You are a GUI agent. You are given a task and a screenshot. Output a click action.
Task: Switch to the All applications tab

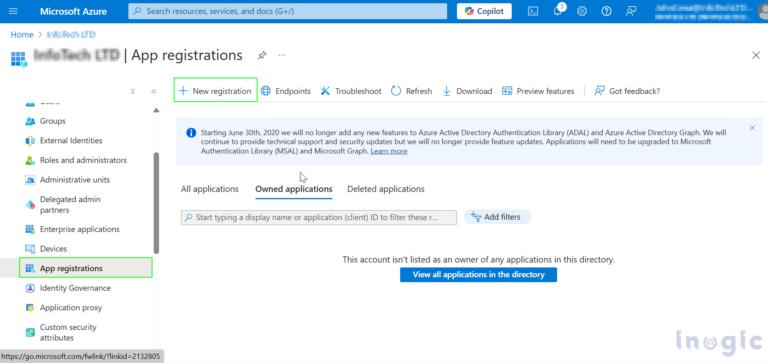210,189
